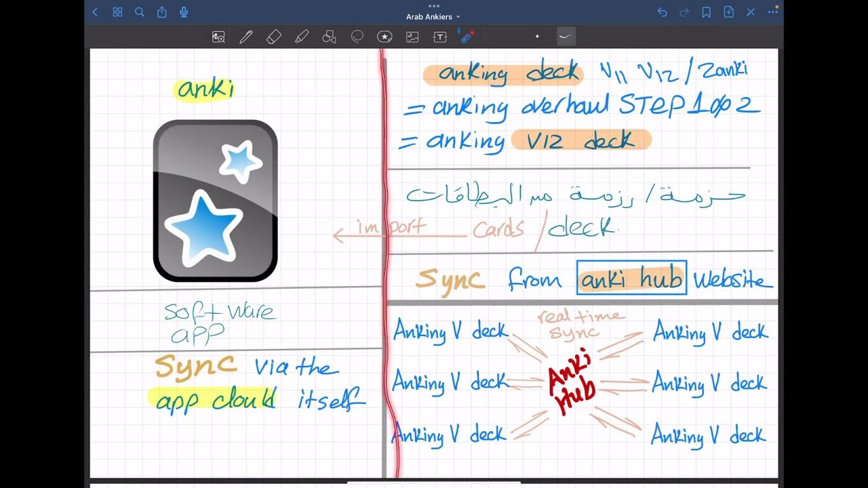Select the zoom writing window tool

[x=218, y=37]
